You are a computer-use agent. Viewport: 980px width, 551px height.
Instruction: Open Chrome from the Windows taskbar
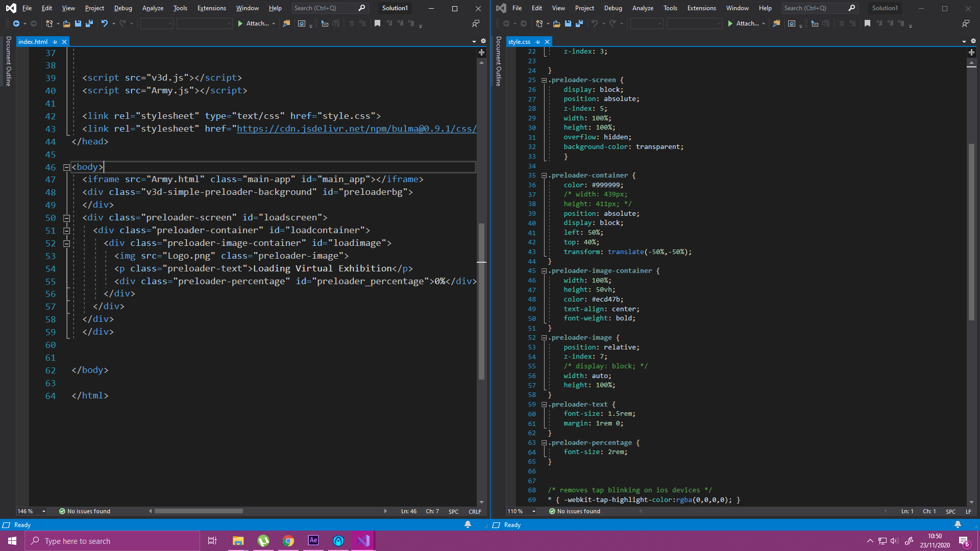[x=288, y=541]
